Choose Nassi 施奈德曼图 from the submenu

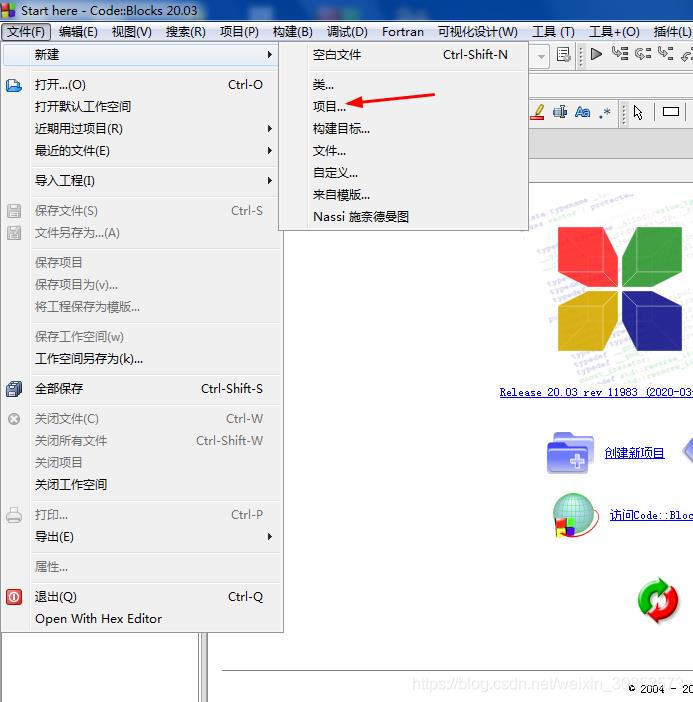[403, 217]
